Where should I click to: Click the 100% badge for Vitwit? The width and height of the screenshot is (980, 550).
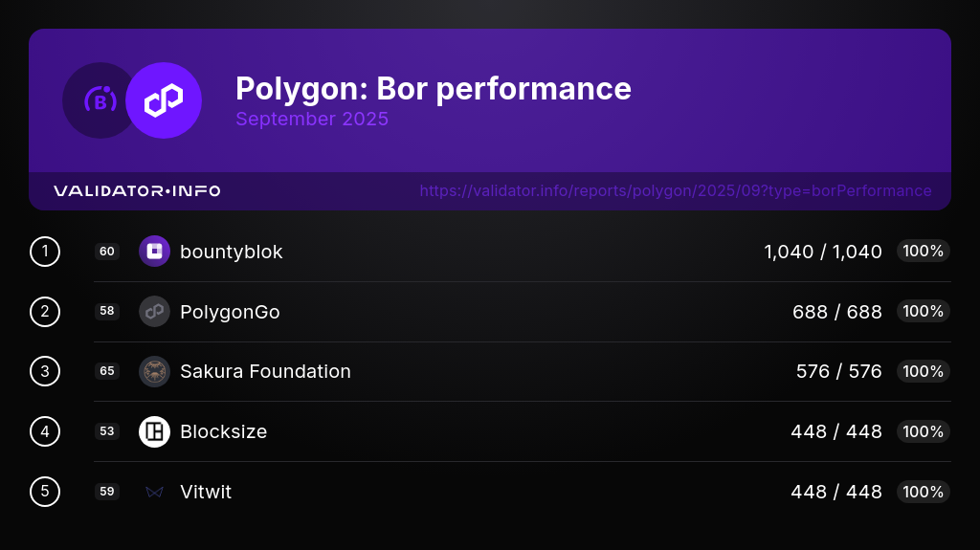click(x=923, y=492)
